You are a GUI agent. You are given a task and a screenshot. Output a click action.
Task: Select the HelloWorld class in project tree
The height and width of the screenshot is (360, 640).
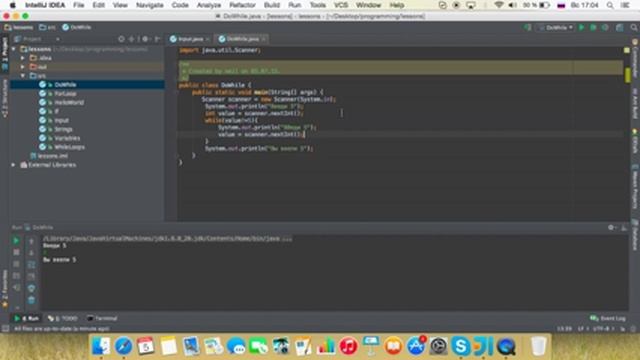[x=69, y=102]
